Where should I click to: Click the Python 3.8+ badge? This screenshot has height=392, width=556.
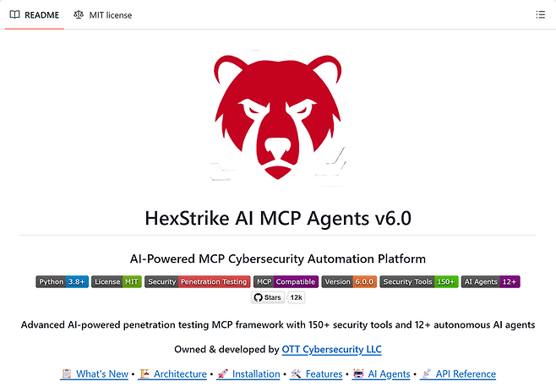62,282
